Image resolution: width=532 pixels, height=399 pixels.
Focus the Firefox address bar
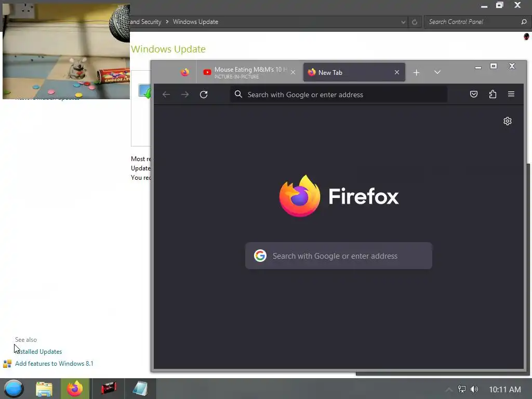click(x=338, y=95)
